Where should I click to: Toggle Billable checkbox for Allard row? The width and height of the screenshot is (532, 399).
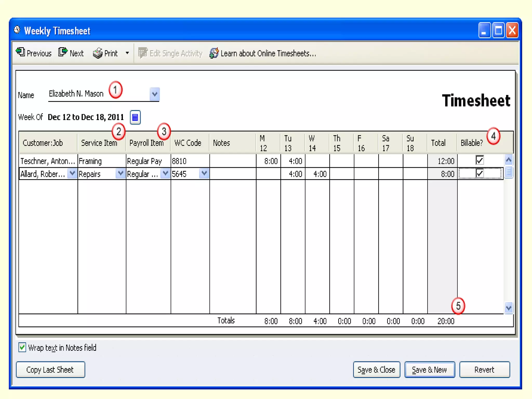480,173
